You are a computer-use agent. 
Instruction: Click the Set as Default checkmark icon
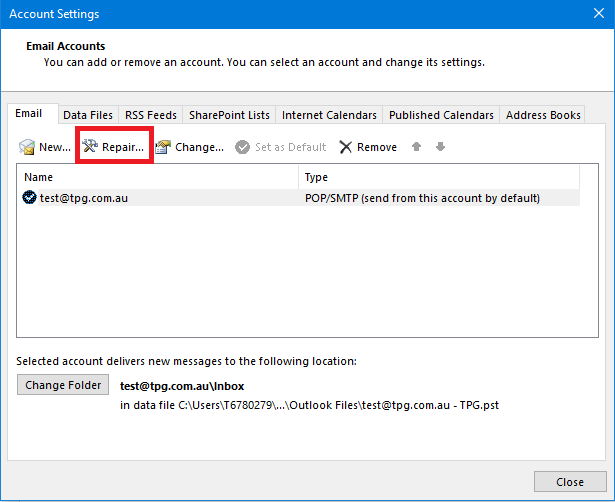242,147
